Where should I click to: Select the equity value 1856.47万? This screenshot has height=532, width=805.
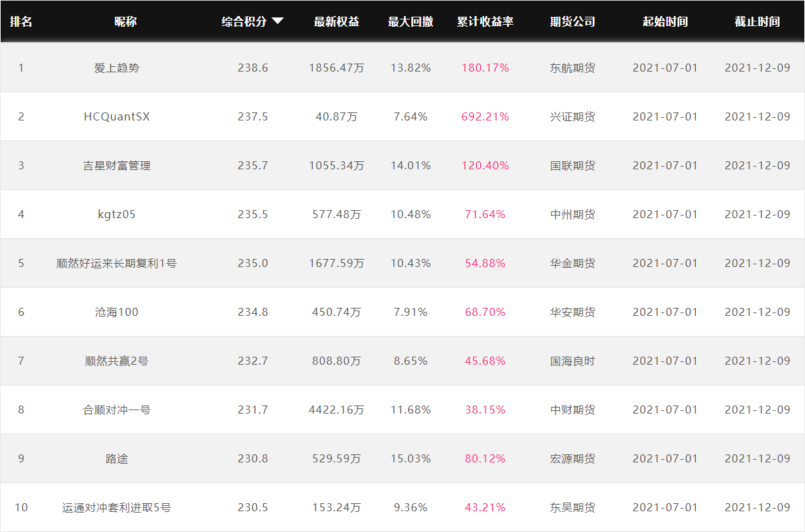337,68
